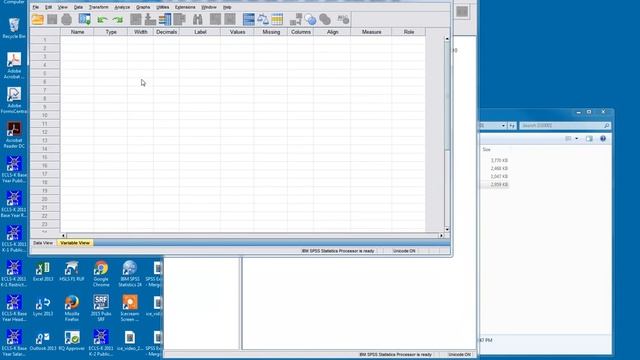This screenshot has width=640, height=360.
Task: Click the Select cases toolbar icon
Action: pos(277,19)
